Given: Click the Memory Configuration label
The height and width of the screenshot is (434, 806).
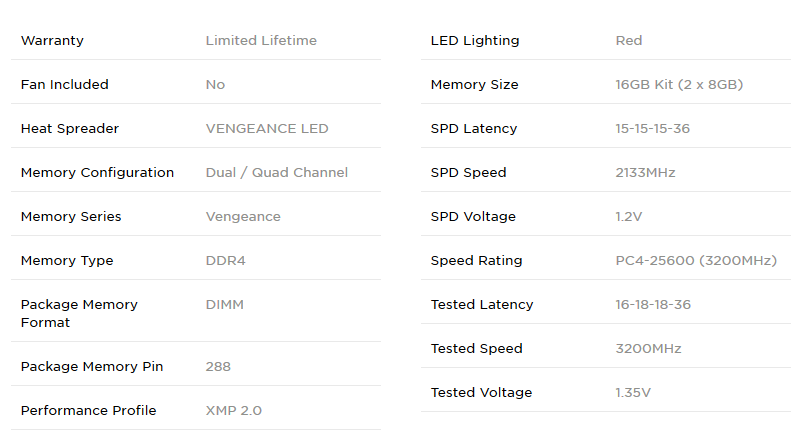Looking at the screenshot, I should [97, 173].
